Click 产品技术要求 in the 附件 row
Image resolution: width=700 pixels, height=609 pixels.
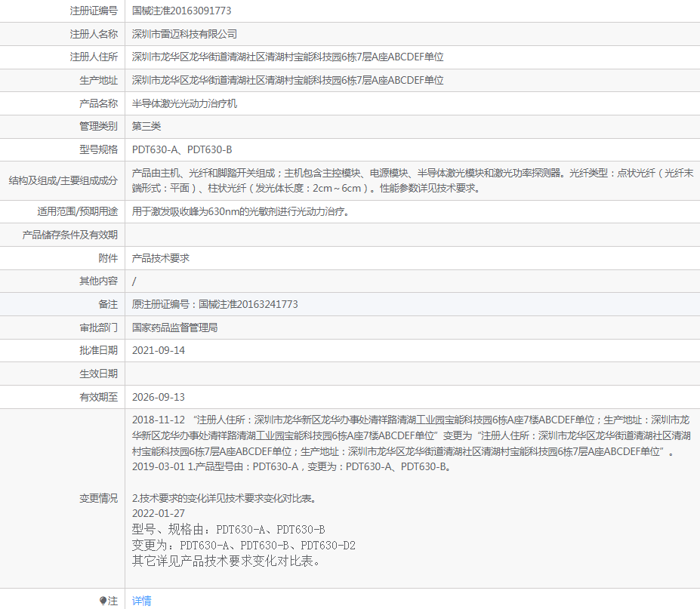click(x=160, y=258)
